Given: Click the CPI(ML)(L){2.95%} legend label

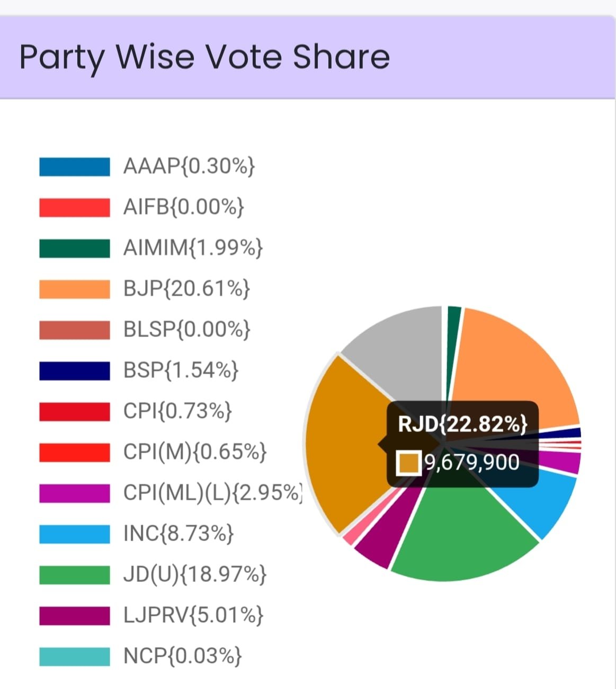Looking at the screenshot, I should [x=212, y=493].
